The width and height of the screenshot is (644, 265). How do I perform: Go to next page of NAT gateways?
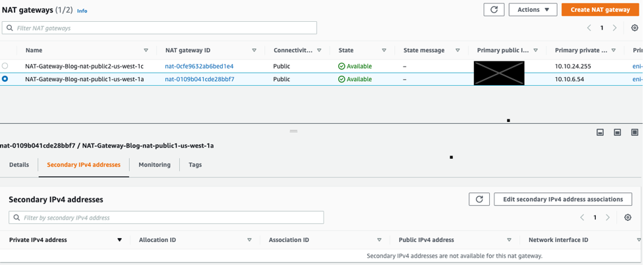[x=614, y=28]
